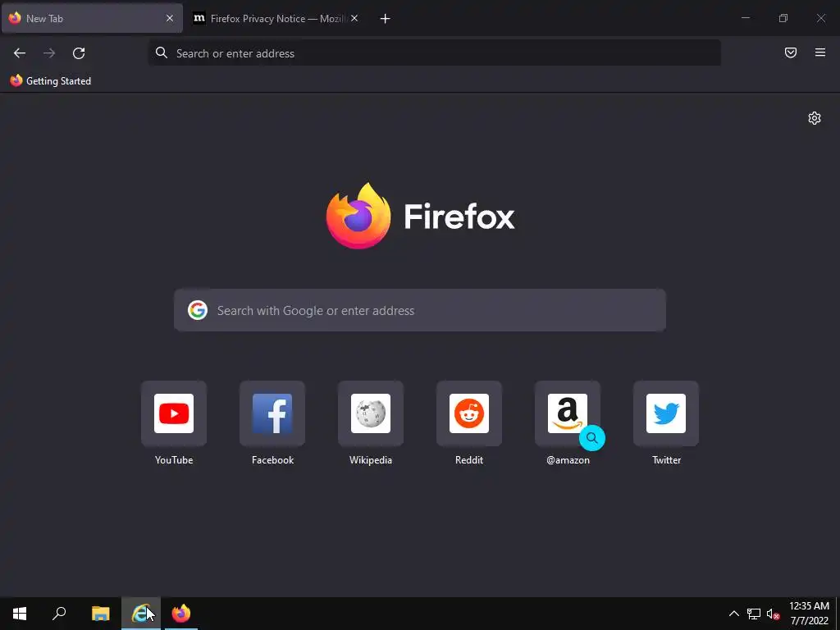This screenshot has width=840, height=630.
Task: Open the Windows Start menu
Action: (20, 614)
